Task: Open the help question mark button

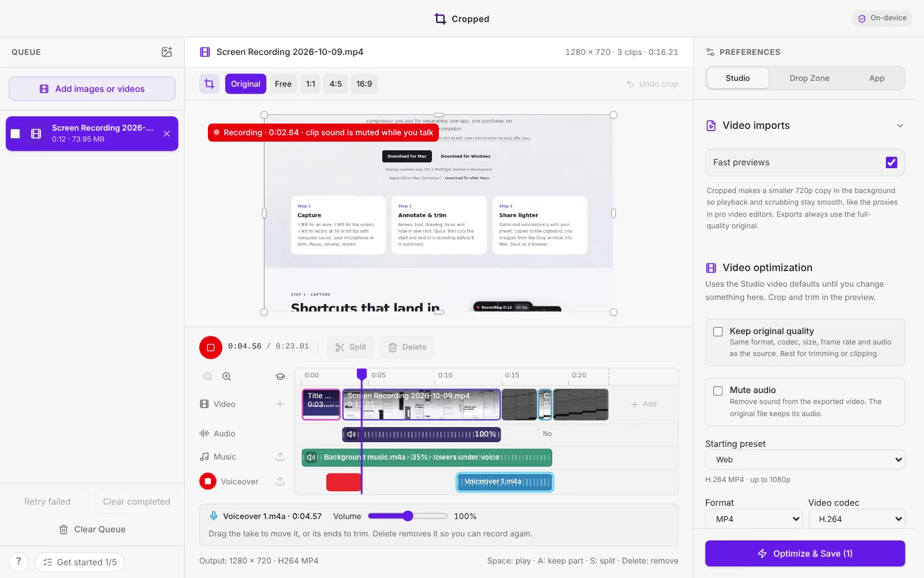Action: pyautogui.click(x=18, y=562)
